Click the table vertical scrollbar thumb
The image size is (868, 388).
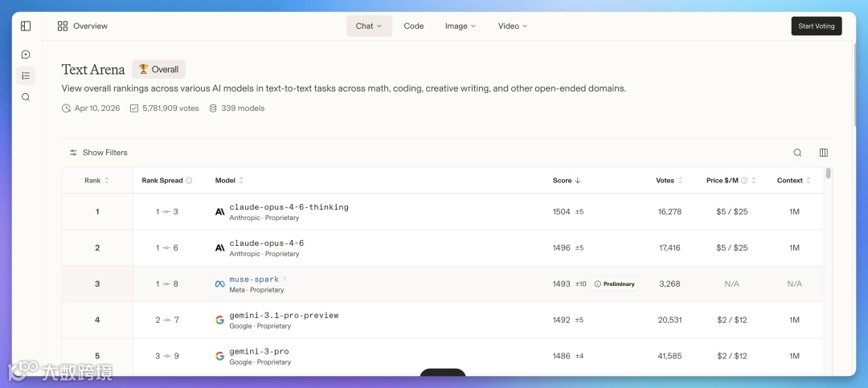point(828,174)
